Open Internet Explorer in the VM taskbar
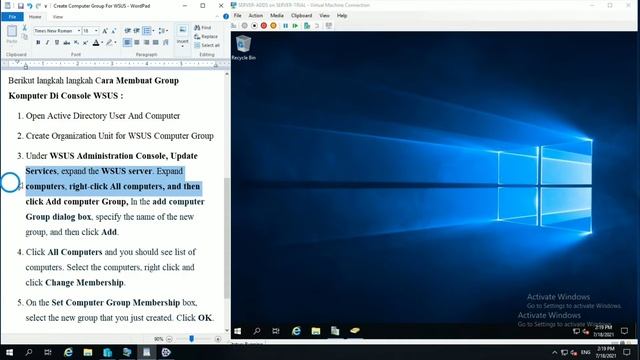Image resolution: width=640 pixels, height=360 pixels. point(296,331)
